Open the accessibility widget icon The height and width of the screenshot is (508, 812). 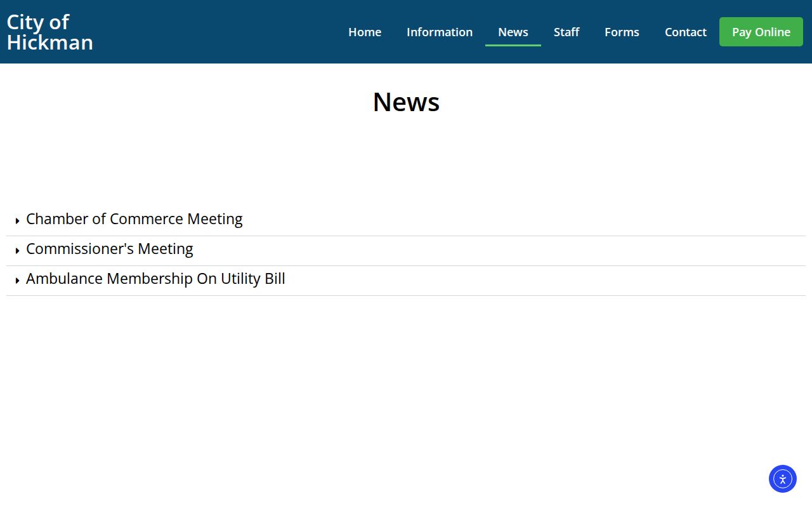pos(782,479)
